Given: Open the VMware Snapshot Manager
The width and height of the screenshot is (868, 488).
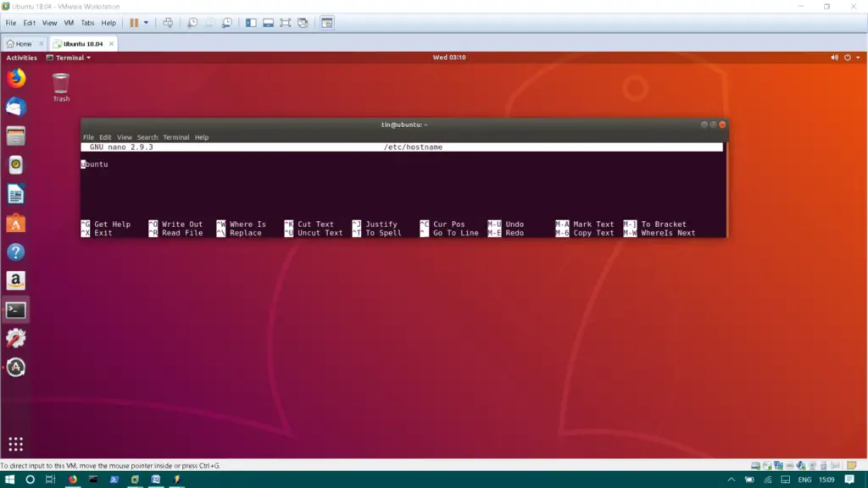Looking at the screenshot, I should 228,23.
